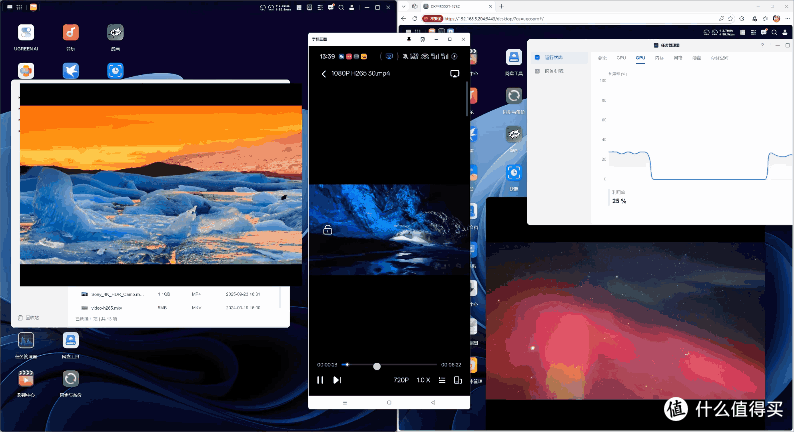Screen dimensions: 794x432
Task: Reload the browser page
Action: click(415, 19)
